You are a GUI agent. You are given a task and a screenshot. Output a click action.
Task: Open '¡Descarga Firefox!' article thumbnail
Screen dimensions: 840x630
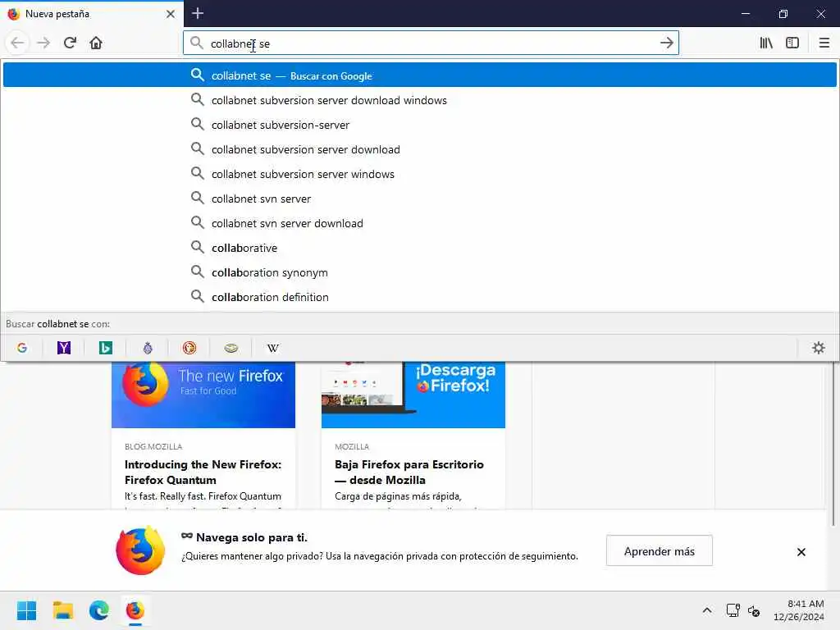coord(413,395)
